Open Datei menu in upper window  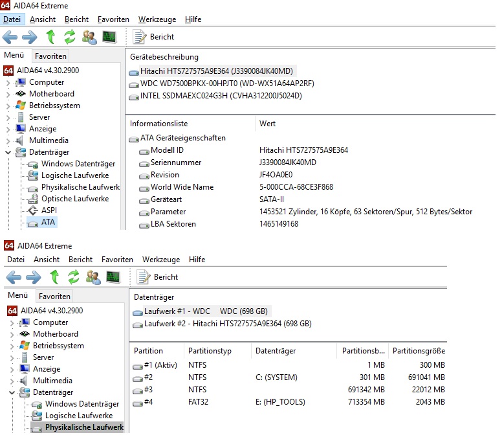12,19
